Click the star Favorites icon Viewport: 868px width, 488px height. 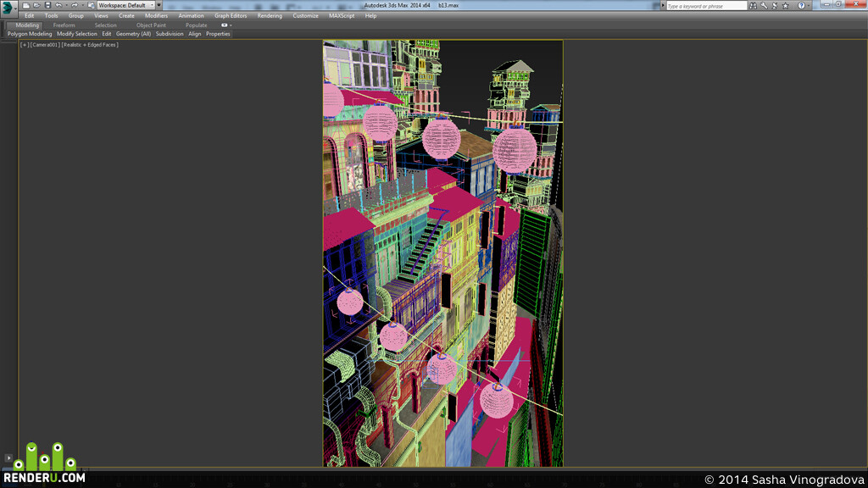click(785, 6)
